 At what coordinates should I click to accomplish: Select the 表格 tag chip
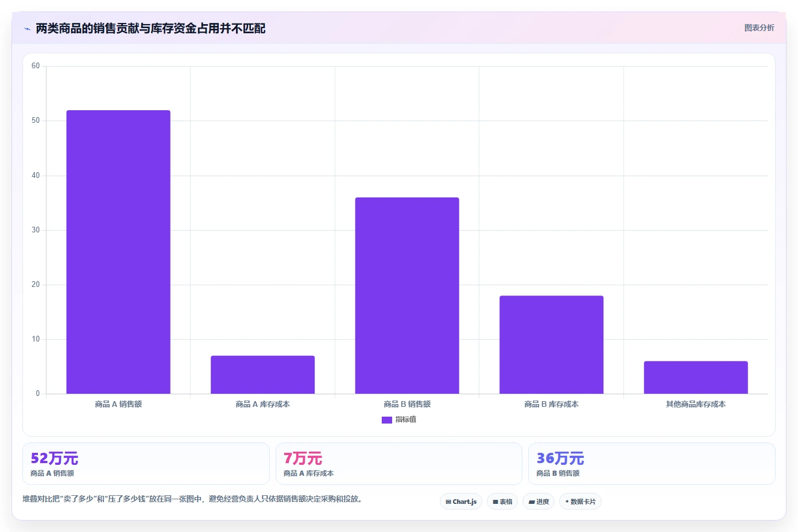click(x=502, y=502)
